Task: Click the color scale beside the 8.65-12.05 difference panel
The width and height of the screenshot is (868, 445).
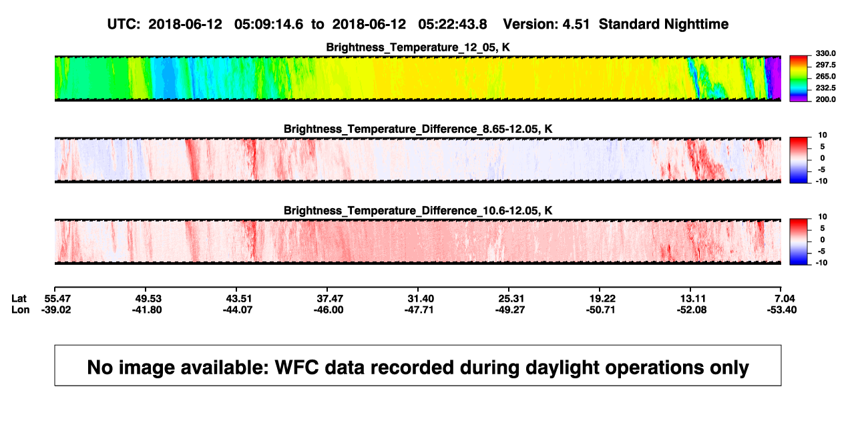Action: (799, 159)
